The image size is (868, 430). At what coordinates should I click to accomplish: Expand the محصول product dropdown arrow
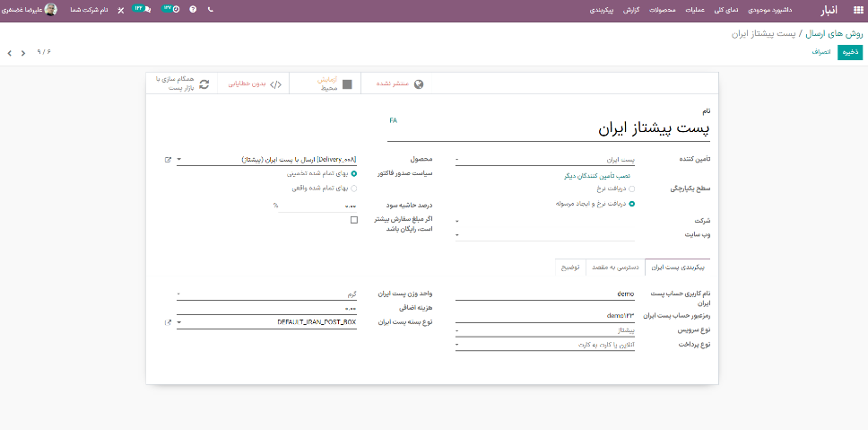click(x=178, y=160)
